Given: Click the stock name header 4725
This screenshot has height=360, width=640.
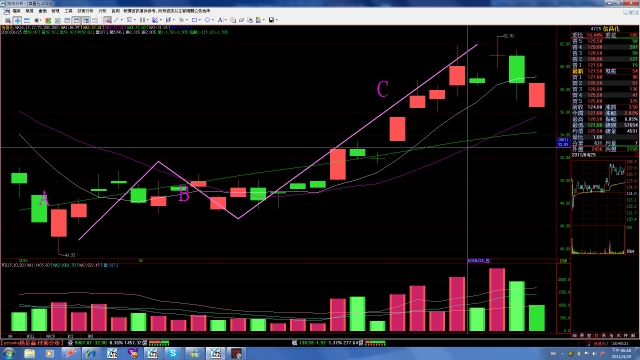Looking at the screenshot, I should click(605, 29).
